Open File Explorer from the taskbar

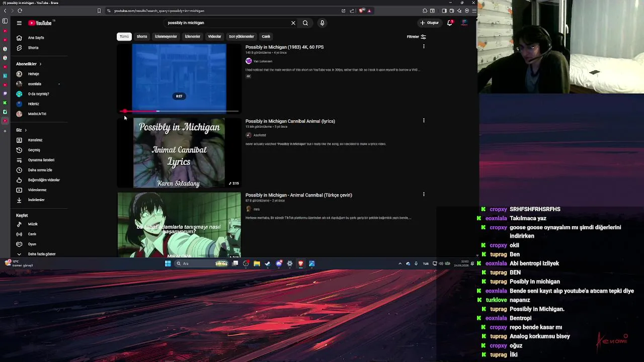pos(257,263)
